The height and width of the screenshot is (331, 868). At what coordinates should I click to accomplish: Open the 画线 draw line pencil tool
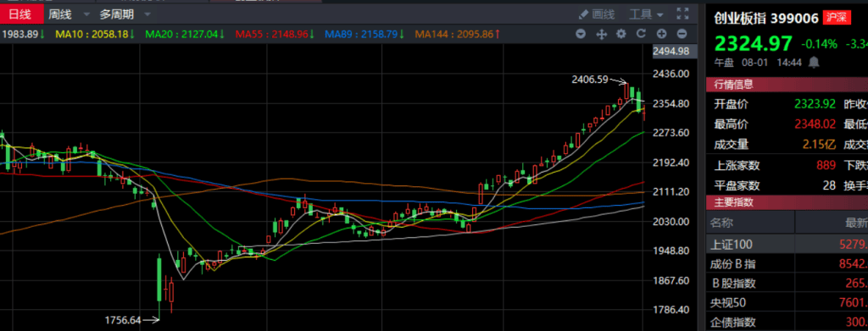(x=596, y=14)
